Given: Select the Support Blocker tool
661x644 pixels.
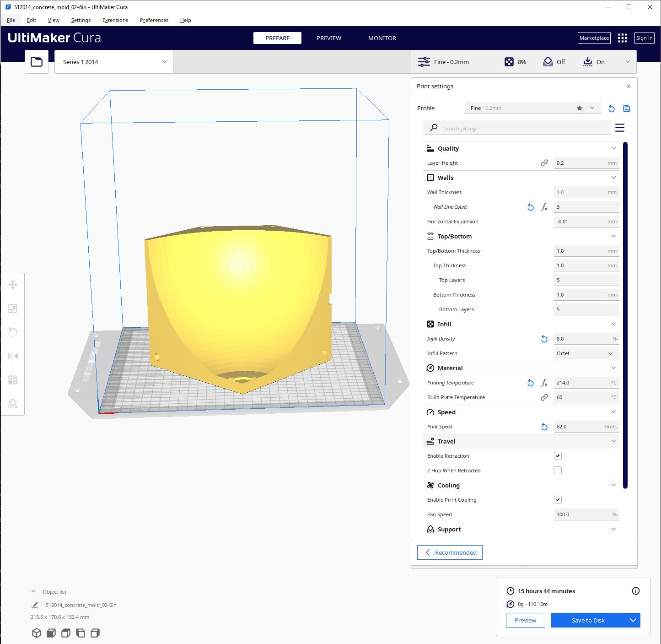Looking at the screenshot, I should (13, 404).
